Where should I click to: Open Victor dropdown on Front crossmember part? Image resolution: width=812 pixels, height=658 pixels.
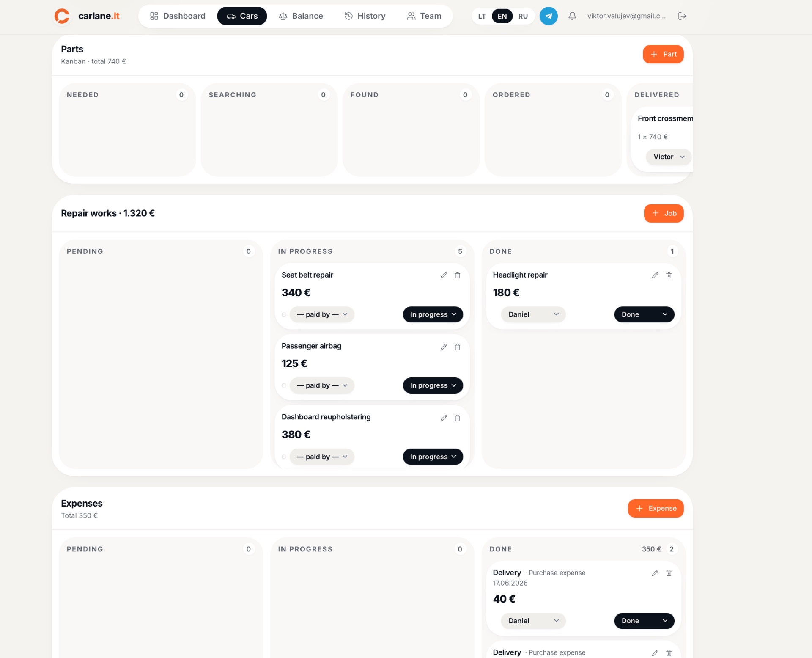669,157
